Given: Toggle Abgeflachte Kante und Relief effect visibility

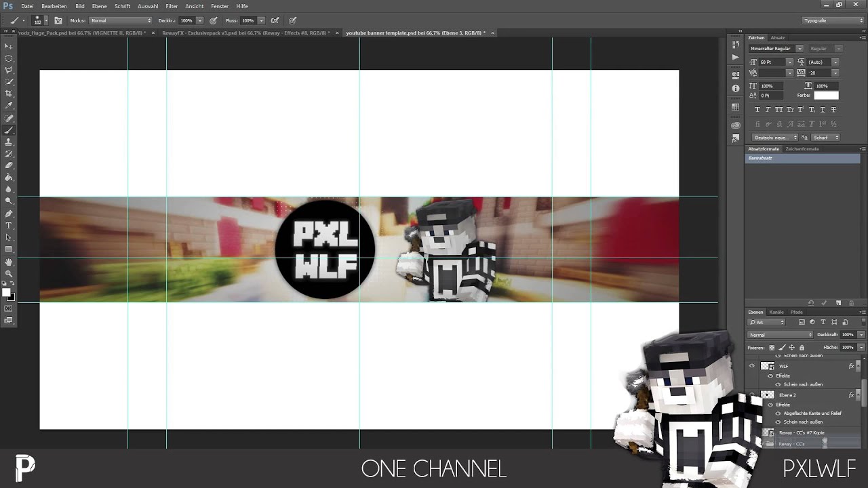Looking at the screenshot, I should (778, 413).
